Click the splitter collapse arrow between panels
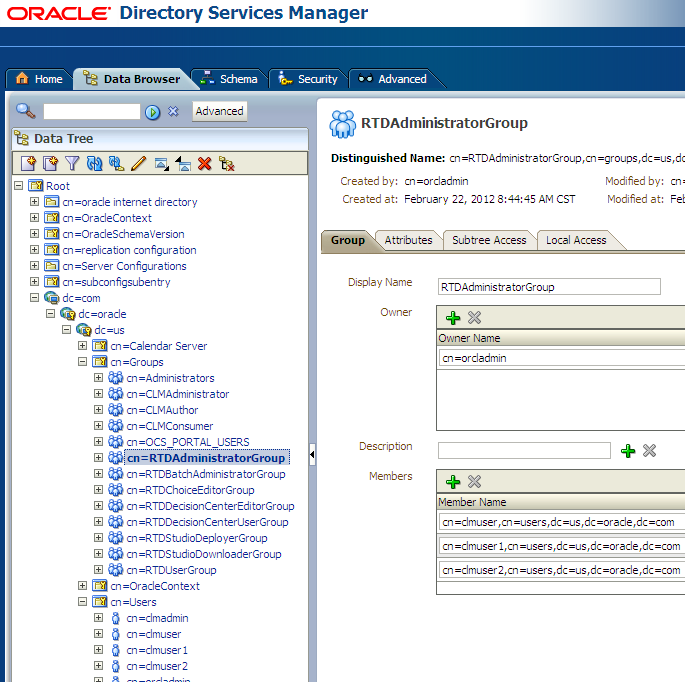Screen dimensions: 685x682 pos(312,454)
